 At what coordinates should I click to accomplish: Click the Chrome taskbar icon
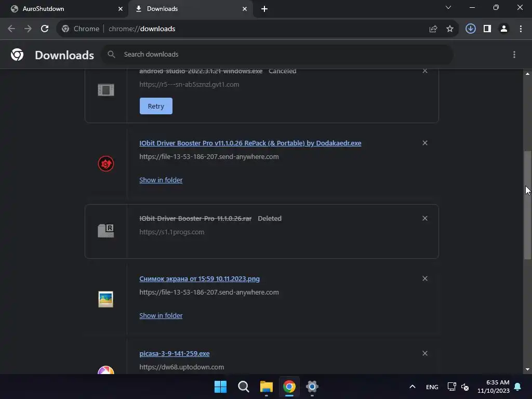click(289, 387)
